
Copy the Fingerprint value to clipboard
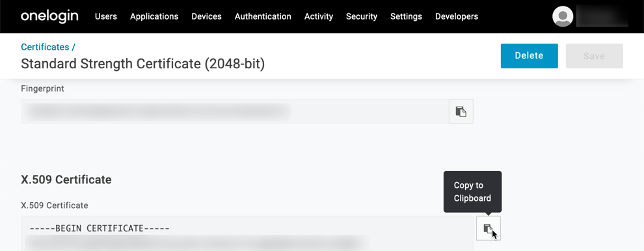tap(461, 111)
